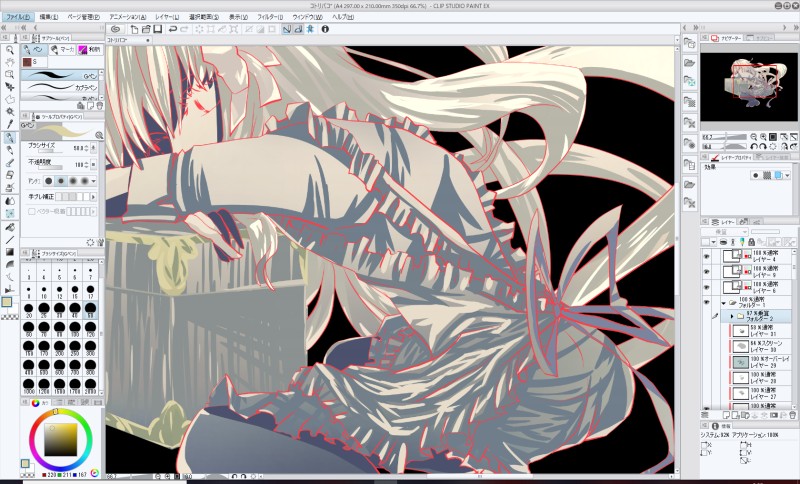Select the カブラペン sub tool
Image resolution: width=800 pixels, height=484 pixels.
(x=60, y=87)
